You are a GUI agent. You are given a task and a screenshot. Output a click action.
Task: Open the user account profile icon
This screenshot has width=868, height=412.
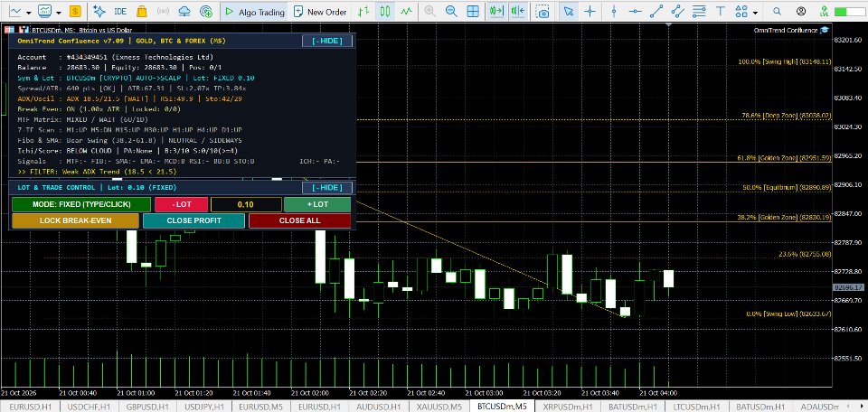pyautogui.click(x=801, y=11)
